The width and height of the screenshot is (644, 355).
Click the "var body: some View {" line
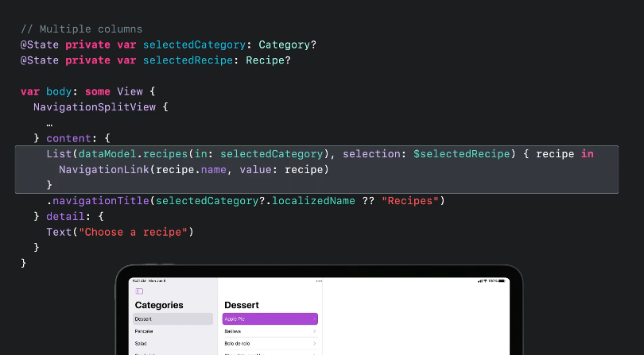click(x=88, y=91)
